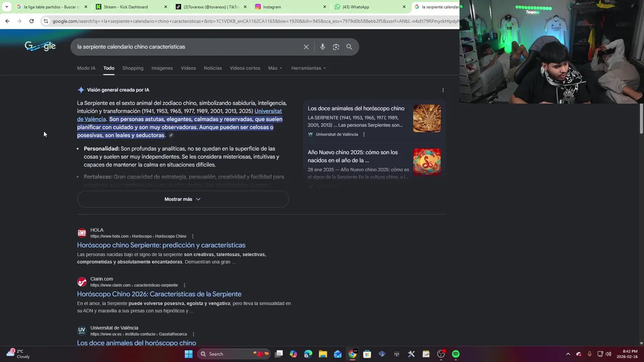Open the Más filter dropdown
Screen dimensions: 644x362
[x=275, y=68]
